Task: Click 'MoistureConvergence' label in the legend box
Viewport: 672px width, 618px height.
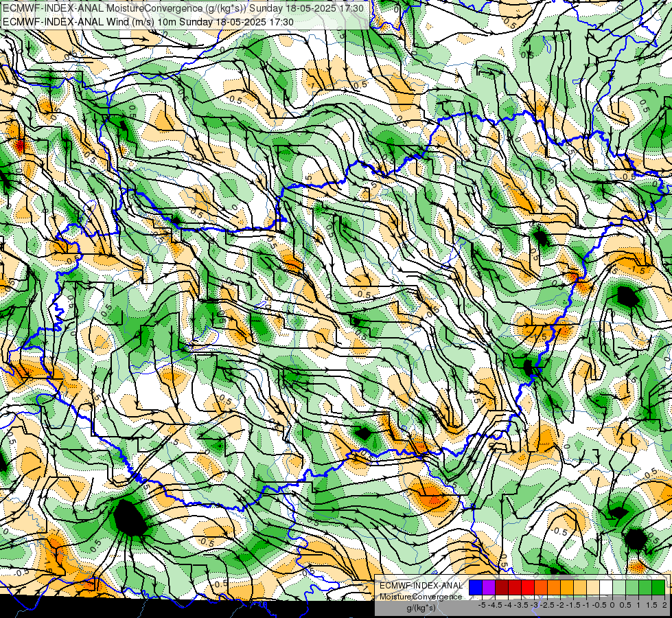Action: [x=421, y=597]
